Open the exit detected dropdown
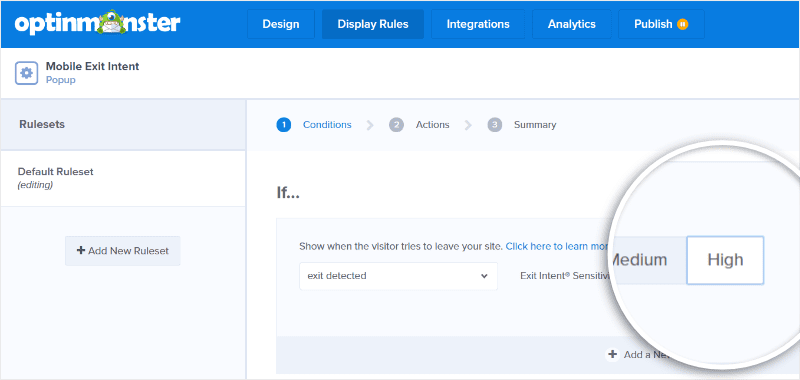This screenshot has height=380, width=800. (398, 276)
